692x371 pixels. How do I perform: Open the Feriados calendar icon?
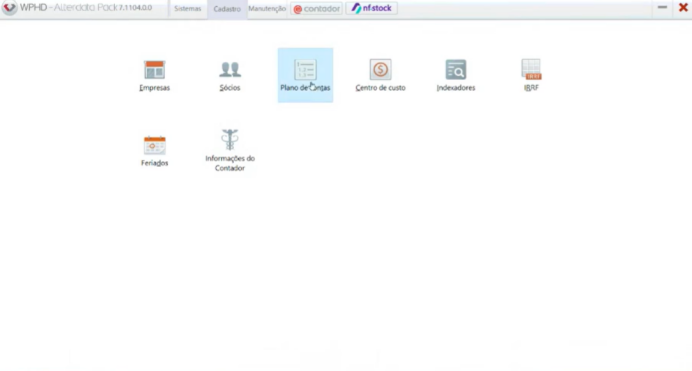(154, 151)
